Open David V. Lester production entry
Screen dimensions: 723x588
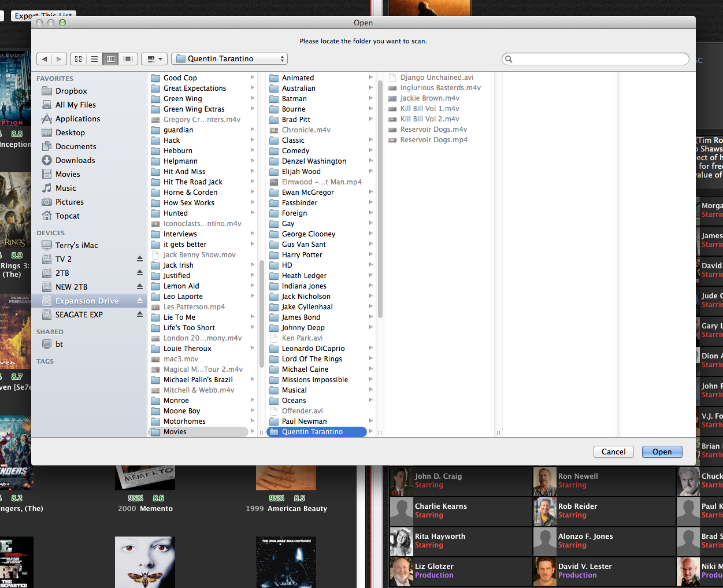(x=604, y=572)
